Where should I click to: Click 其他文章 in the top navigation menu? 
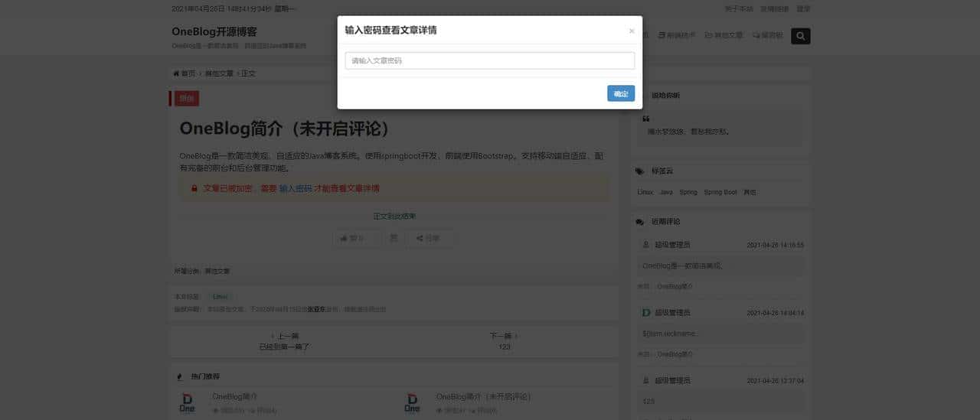tap(724, 35)
